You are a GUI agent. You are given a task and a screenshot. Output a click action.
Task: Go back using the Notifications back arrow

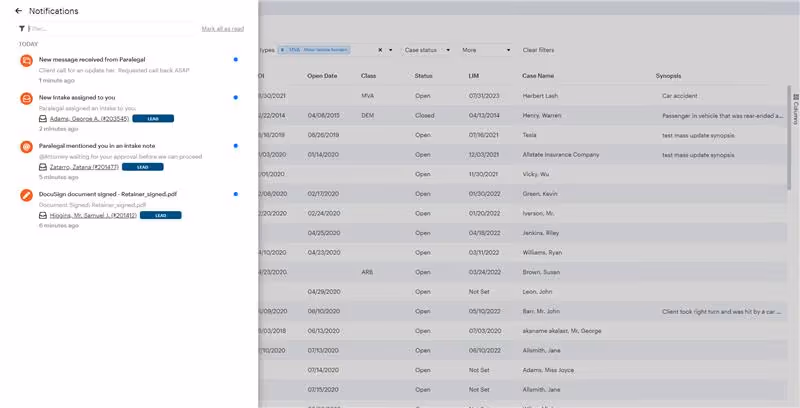[x=19, y=11]
